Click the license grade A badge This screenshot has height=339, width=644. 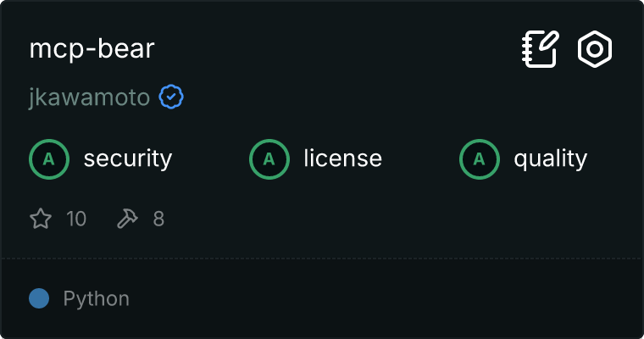tap(269, 159)
